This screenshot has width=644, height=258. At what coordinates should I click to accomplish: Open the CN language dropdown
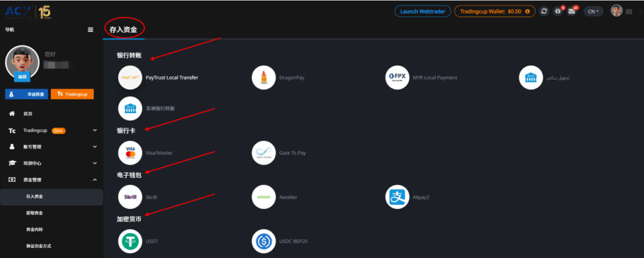pos(592,11)
